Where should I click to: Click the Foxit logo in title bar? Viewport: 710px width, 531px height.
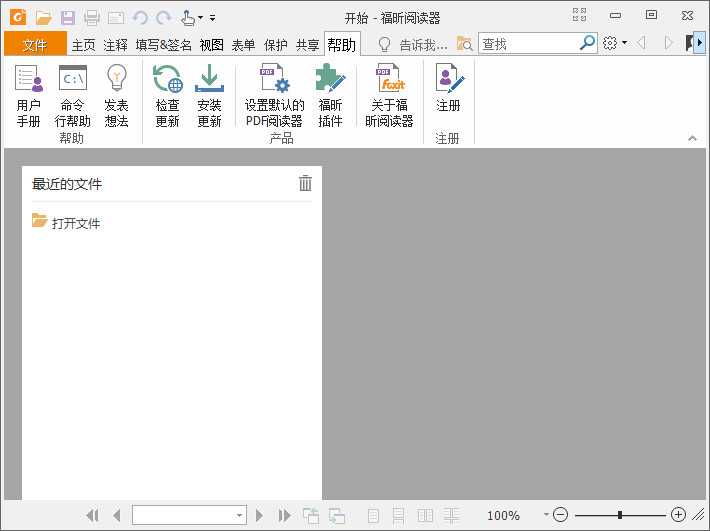[18, 18]
